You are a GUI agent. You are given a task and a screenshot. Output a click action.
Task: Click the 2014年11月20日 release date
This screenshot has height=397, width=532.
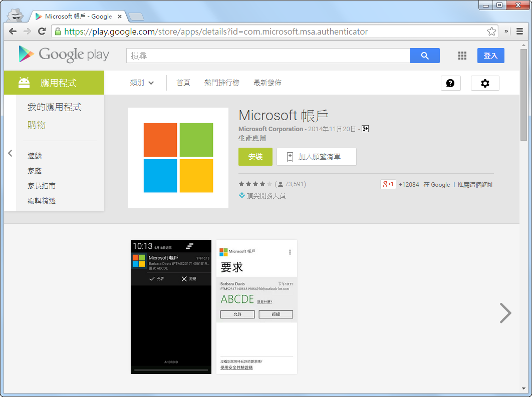click(x=332, y=129)
